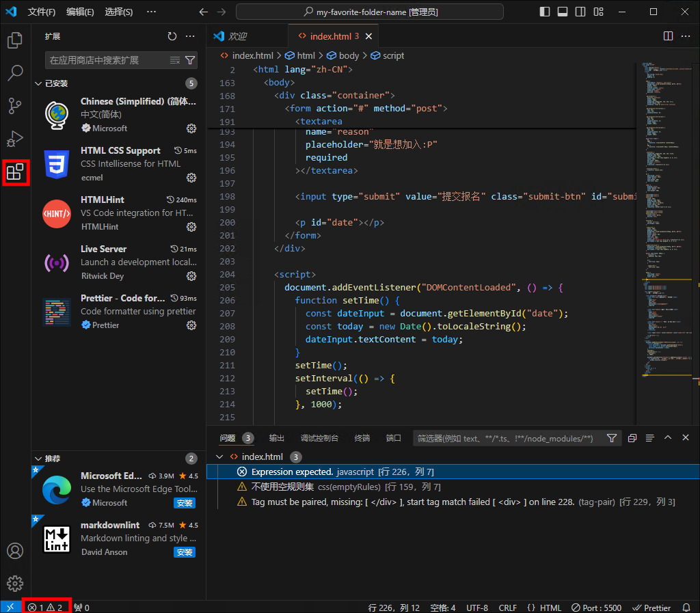Viewport: 700px width, 613px height.
Task: Install the markdownlint extension
Action: (183, 551)
